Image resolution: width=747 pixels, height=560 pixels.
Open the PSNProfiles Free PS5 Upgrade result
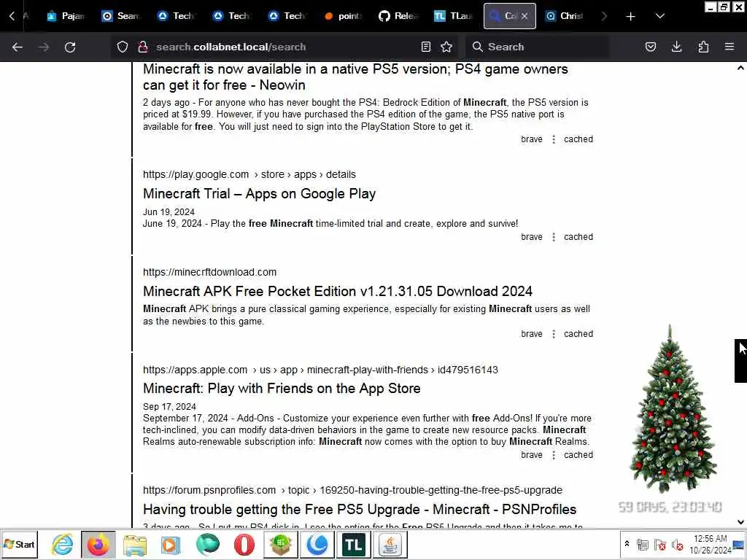click(360, 510)
